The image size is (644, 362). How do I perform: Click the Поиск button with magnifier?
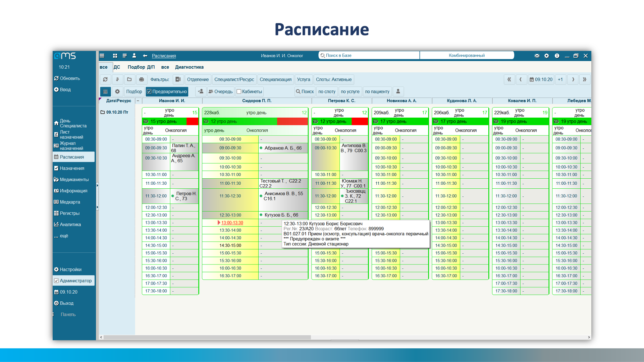pos(305,92)
